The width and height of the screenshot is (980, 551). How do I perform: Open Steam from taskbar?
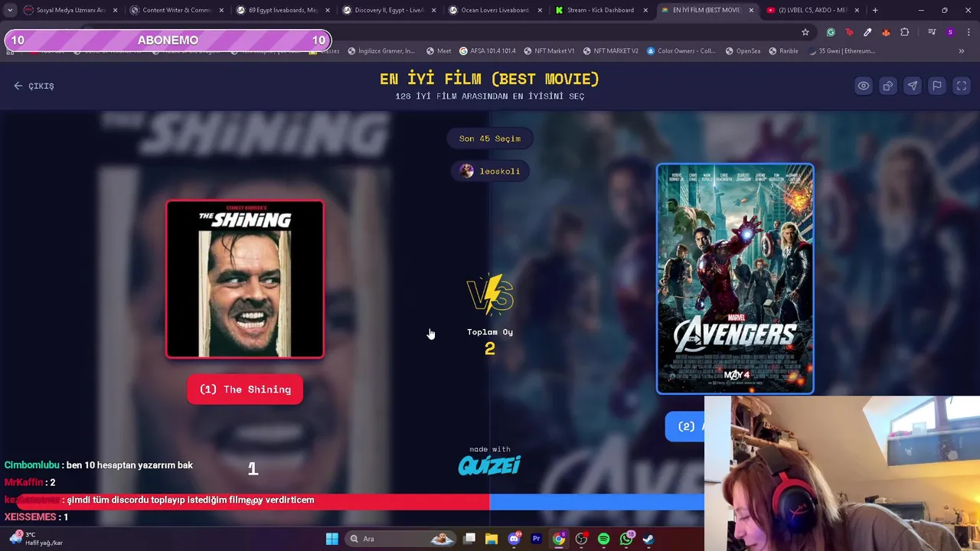[648, 539]
